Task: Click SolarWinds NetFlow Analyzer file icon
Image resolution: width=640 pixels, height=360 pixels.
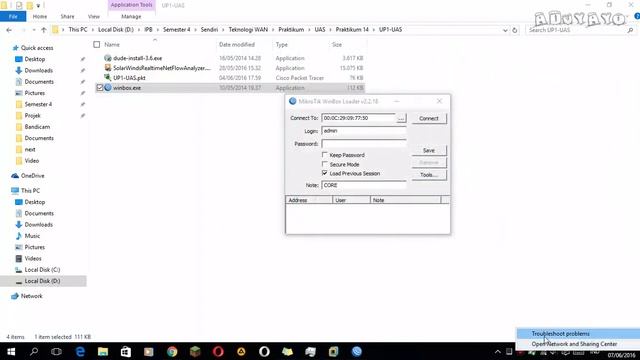Action: tap(108, 68)
